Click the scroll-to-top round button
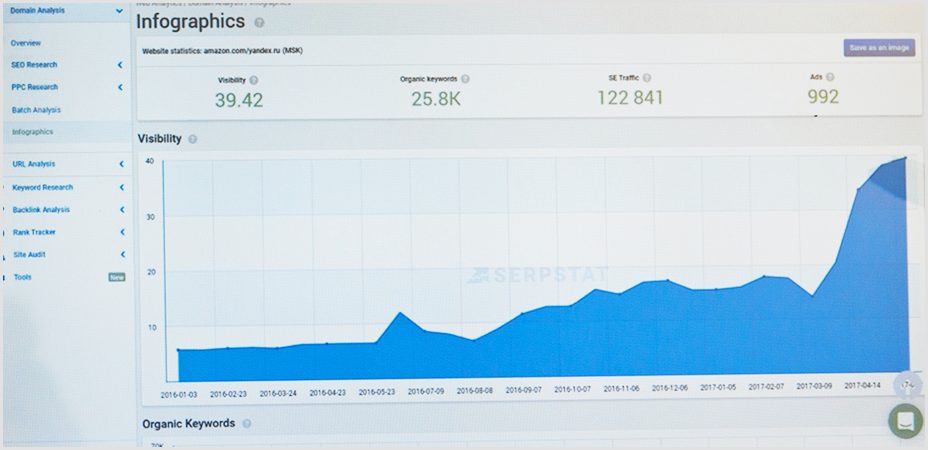 [x=908, y=385]
